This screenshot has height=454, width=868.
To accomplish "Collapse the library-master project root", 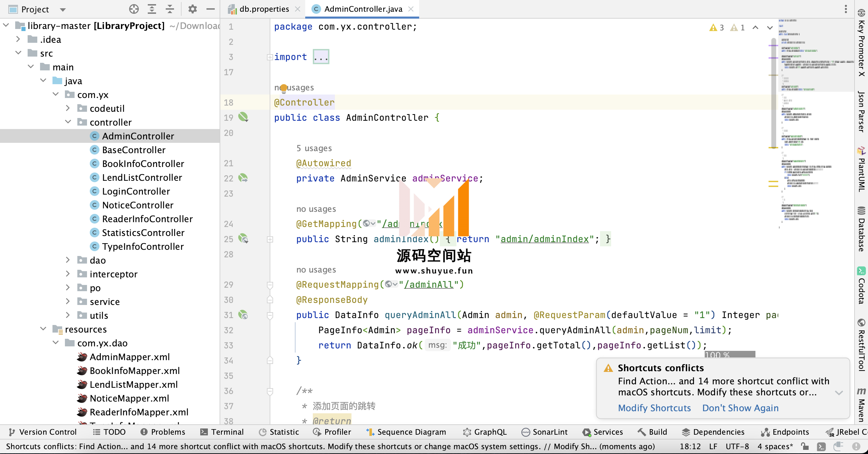I will tap(6, 26).
